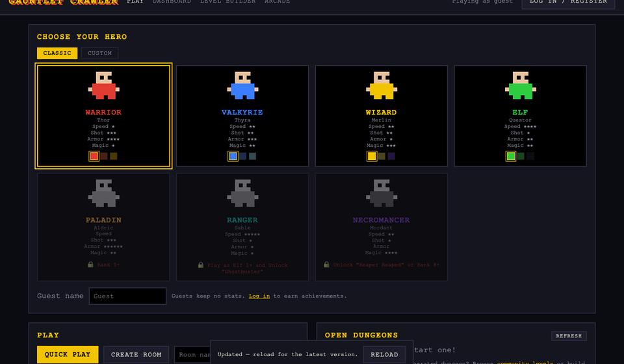Pick Elf's dark green swatch
624x364 pixels.
click(521, 156)
